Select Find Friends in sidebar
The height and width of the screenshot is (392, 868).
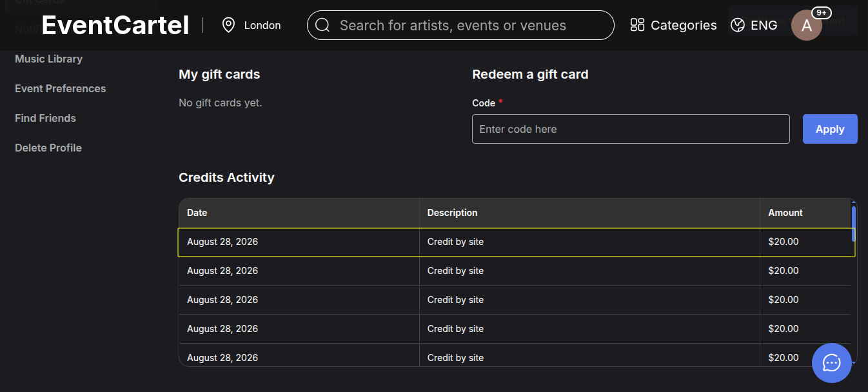45,118
